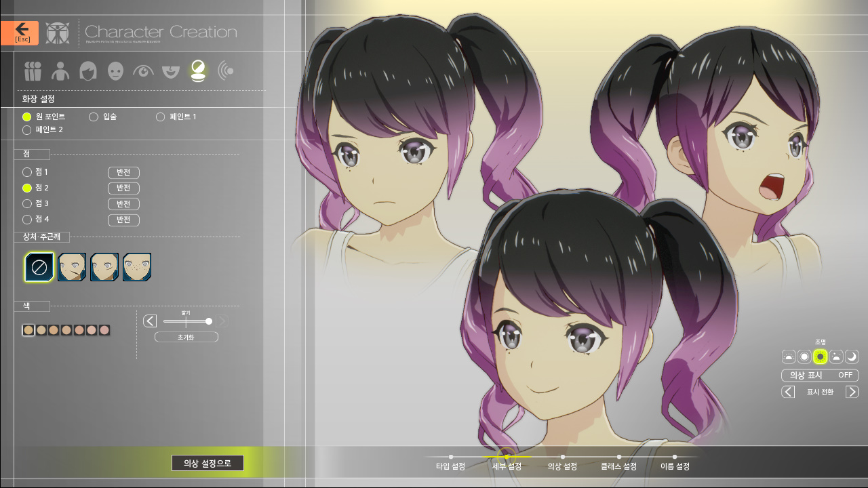Click right arrow beside 표시 전환
The width and height of the screenshot is (868, 488).
(x=852, y=392)
